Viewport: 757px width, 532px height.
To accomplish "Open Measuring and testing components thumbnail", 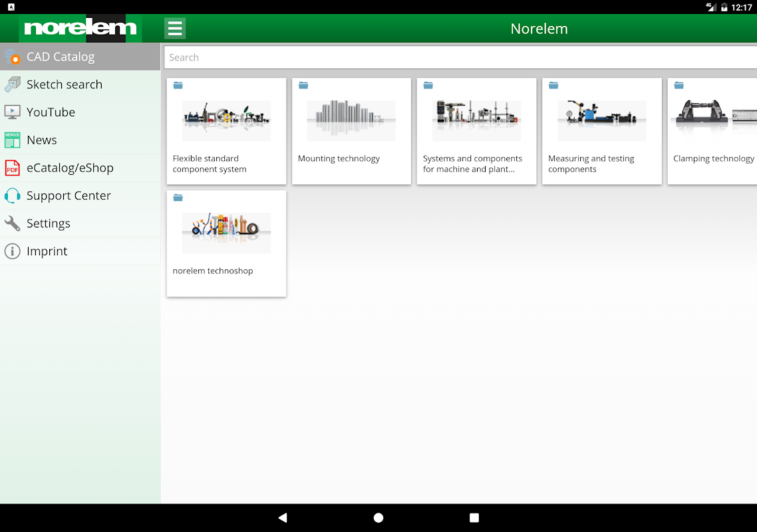I will [601, 120].
